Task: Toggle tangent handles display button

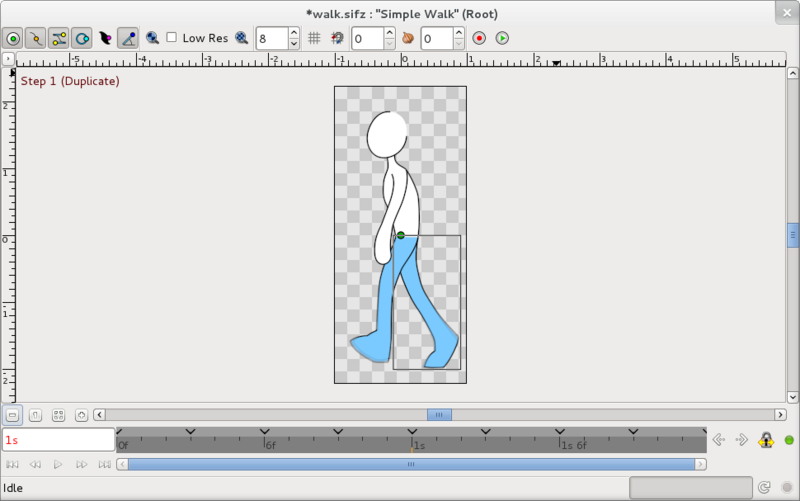Action: pos(59,38)
